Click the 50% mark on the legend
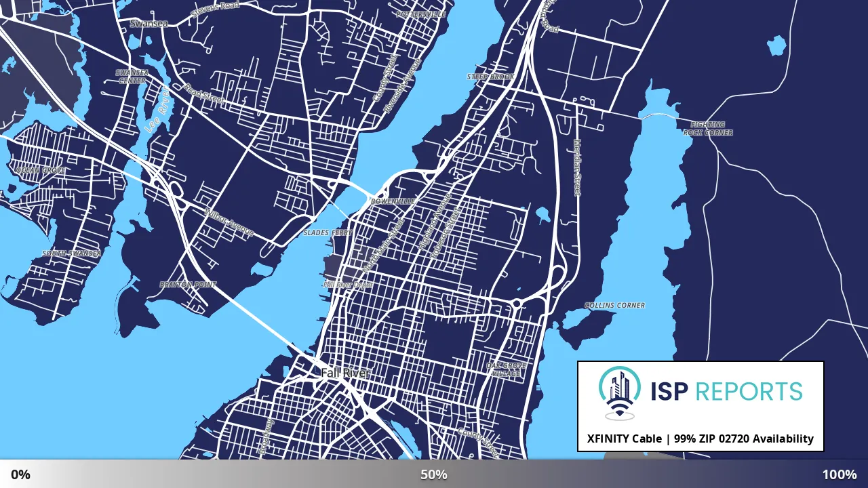 click(x=434, y=474)
